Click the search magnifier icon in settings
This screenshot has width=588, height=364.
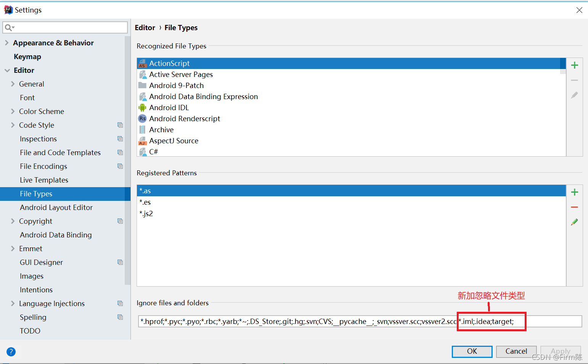tap(9, 27)
